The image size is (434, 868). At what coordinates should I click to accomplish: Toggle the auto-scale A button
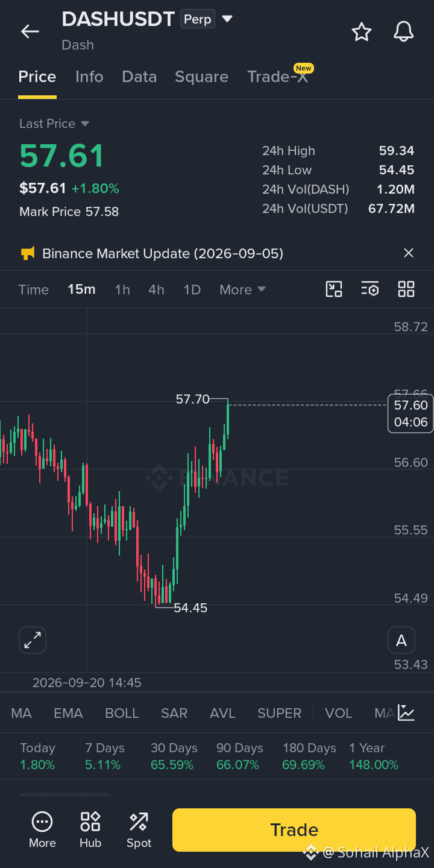point(401,641)
